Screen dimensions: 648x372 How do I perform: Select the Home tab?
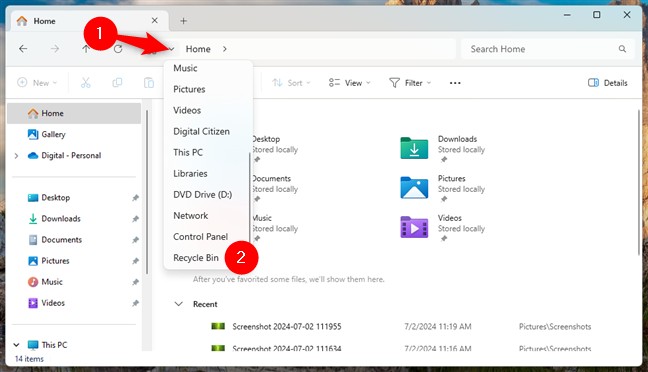pyautogui.click(x=89, y=21)
